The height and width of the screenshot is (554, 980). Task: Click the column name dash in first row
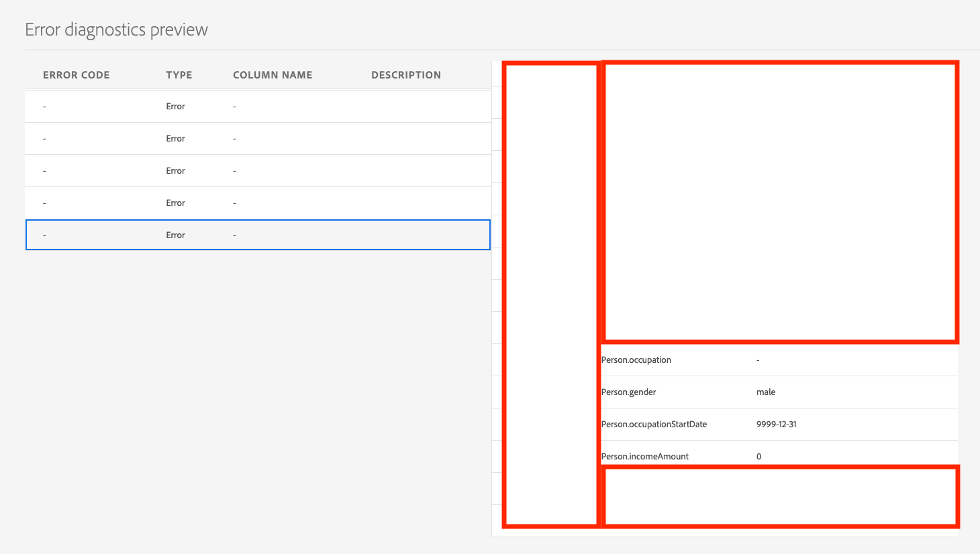(234, 107)
